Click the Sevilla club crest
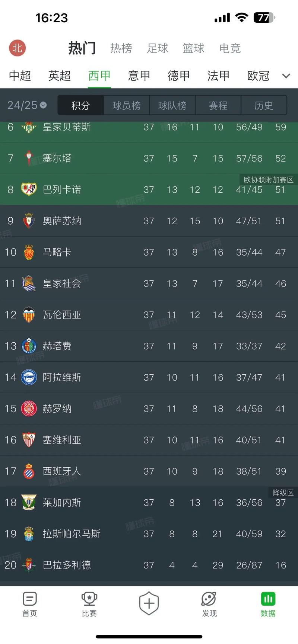This screenshot has width=298, height=644. click(29, 440)
